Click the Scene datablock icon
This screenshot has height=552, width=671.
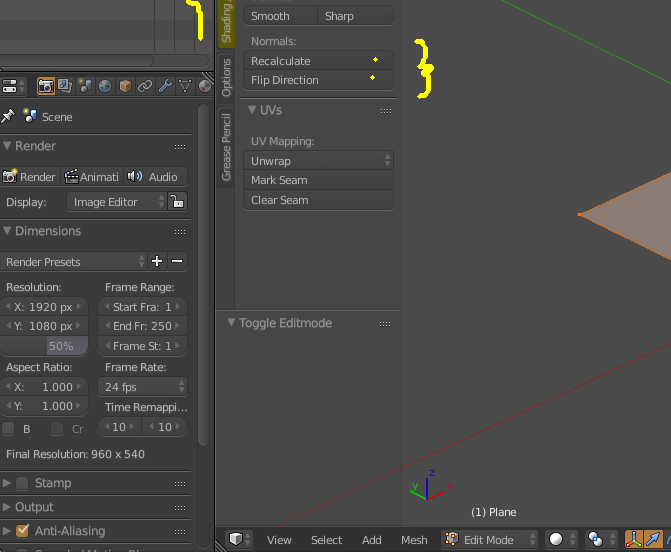30,116
